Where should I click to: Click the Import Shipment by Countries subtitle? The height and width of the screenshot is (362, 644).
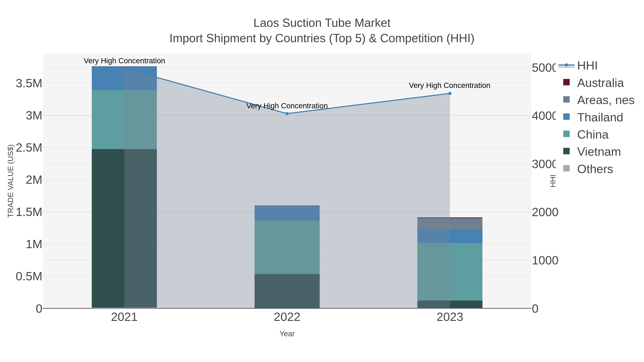(322, 38)
